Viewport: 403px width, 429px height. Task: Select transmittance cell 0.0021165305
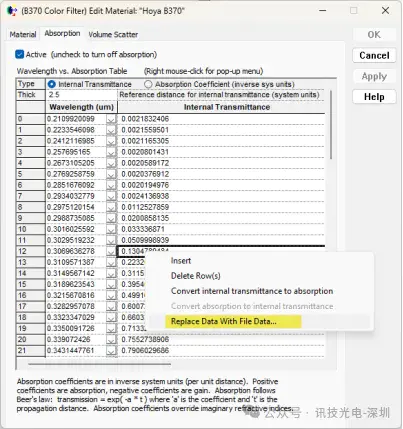tap(221, 141)
